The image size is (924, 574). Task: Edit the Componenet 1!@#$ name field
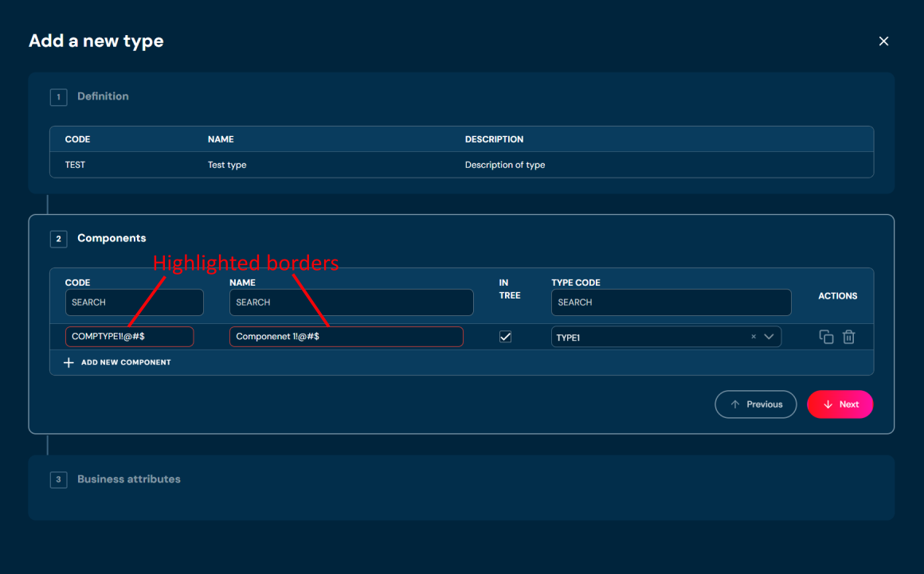[x=346, y=337]
